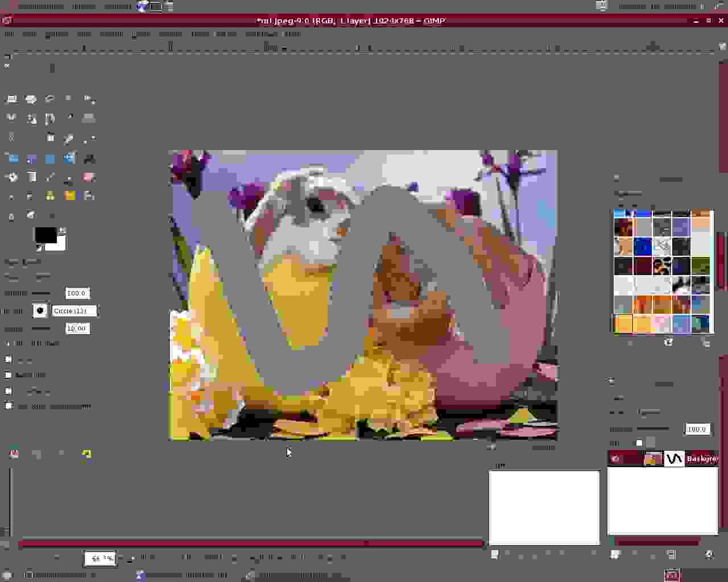
Task: Swap foreground and background colors
Action: (x=62, y=230)
